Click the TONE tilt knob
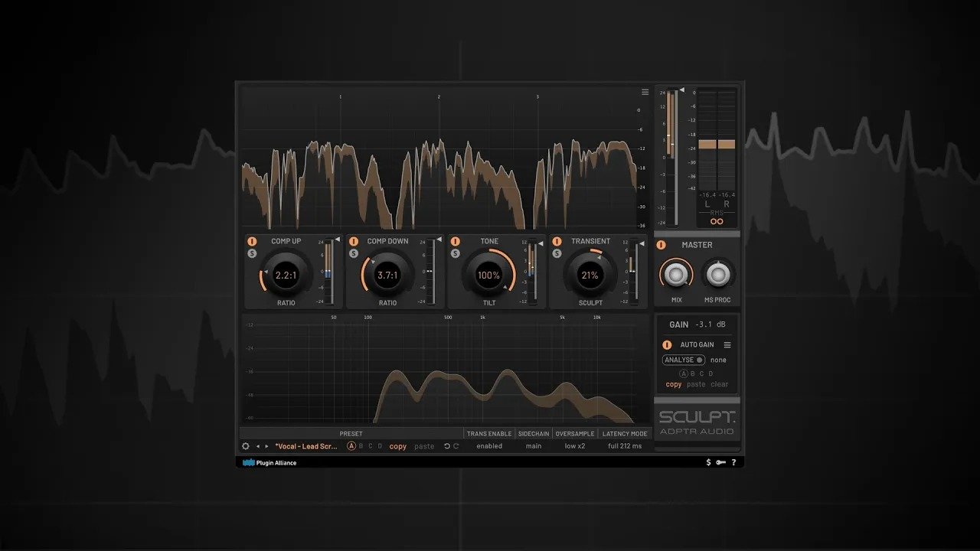The height and width of the screenshot is (551, 980). pyautogui.click(x=488, y=275)
